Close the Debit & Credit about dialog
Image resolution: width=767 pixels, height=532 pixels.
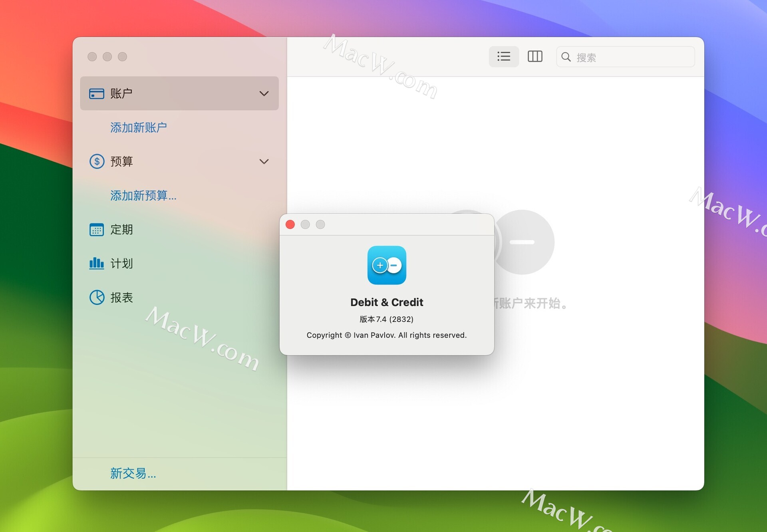pyautogui.click(x=290, y=224)
